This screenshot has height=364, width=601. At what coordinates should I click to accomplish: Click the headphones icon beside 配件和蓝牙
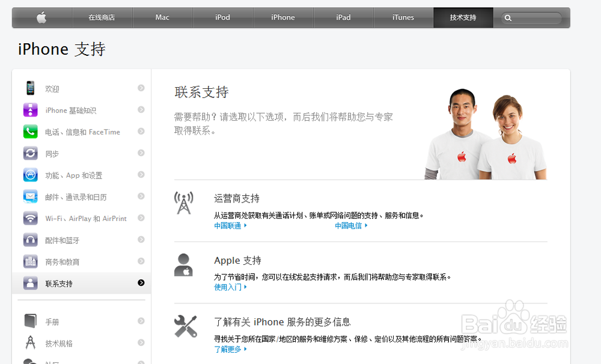point(30,240)
